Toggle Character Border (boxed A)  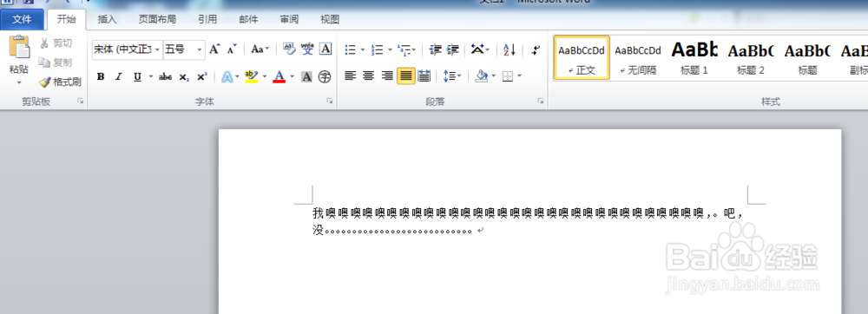point(325,49)
